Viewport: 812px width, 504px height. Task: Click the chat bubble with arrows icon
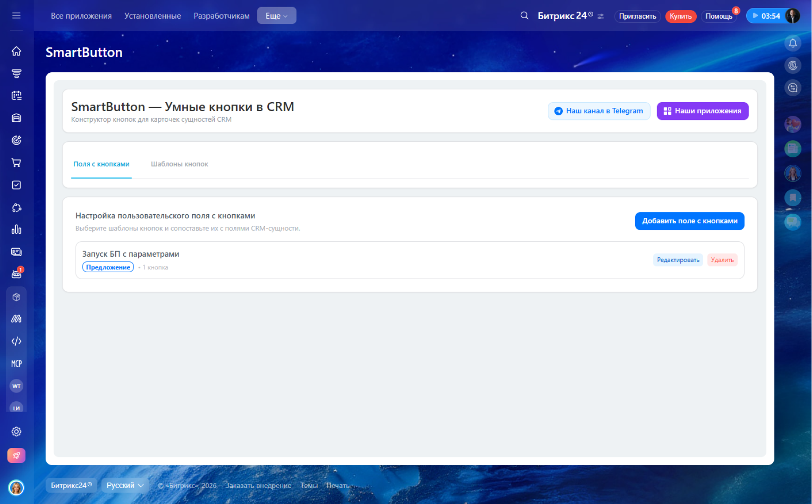point(793,88)
